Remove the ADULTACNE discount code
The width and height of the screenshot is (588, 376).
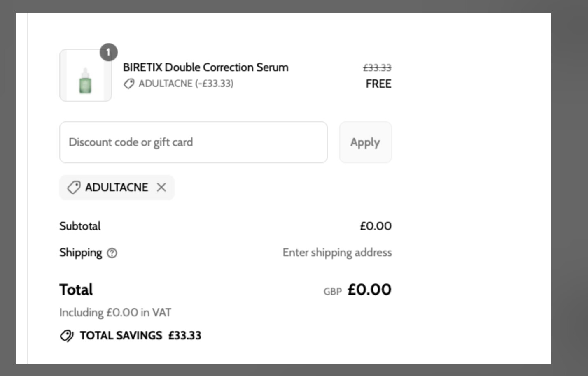click(161, 188)
